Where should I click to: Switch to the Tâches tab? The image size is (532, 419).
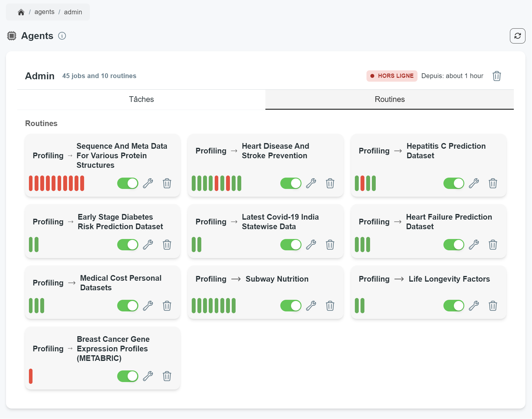tap(141, 99)
